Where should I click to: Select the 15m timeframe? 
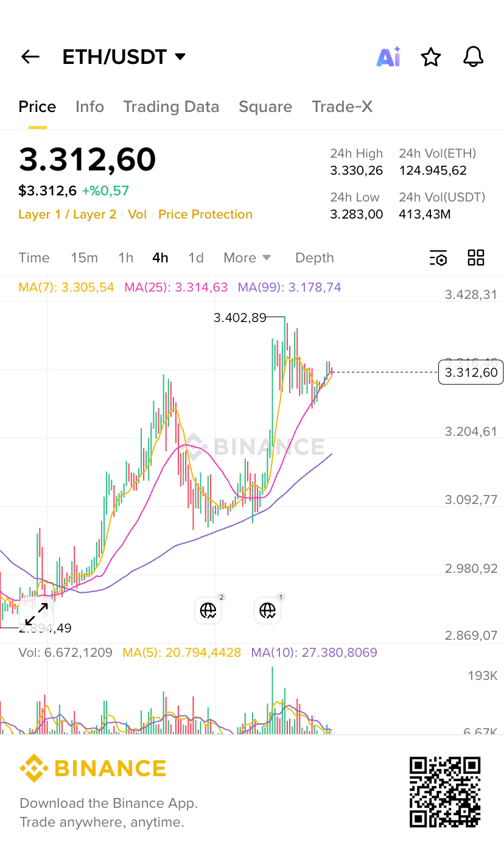[x=84, y=258]
